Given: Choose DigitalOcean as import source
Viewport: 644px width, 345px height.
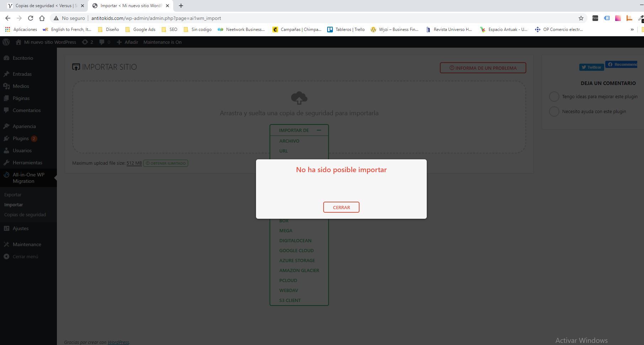Looking at the screenshot, I should [x=295, y=240].
